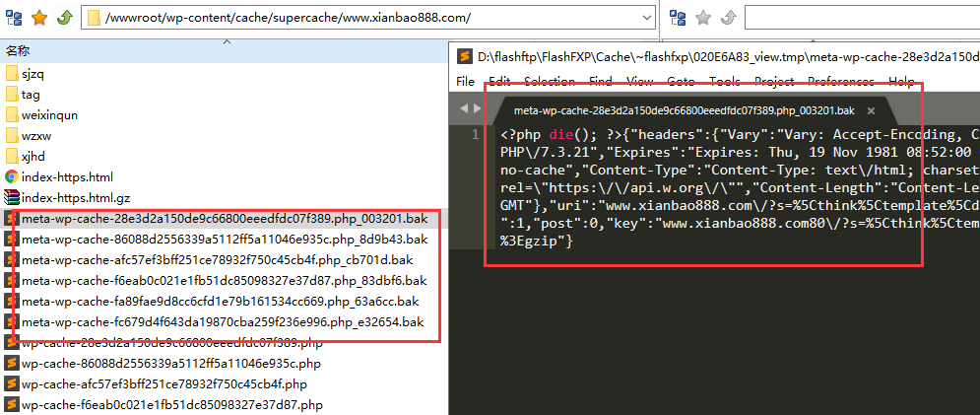Viewport: 980px width, 415px height.
Task: Click the site manager icon in left pane
Action: 16,18
